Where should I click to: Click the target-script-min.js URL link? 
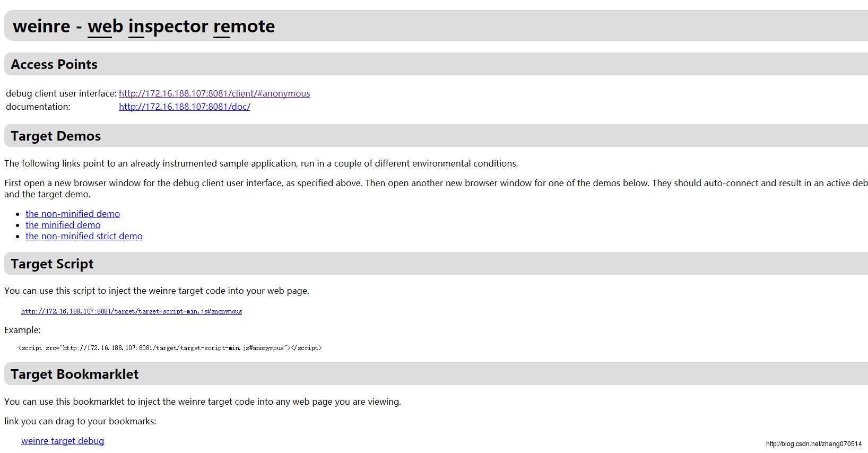point(132,311)
